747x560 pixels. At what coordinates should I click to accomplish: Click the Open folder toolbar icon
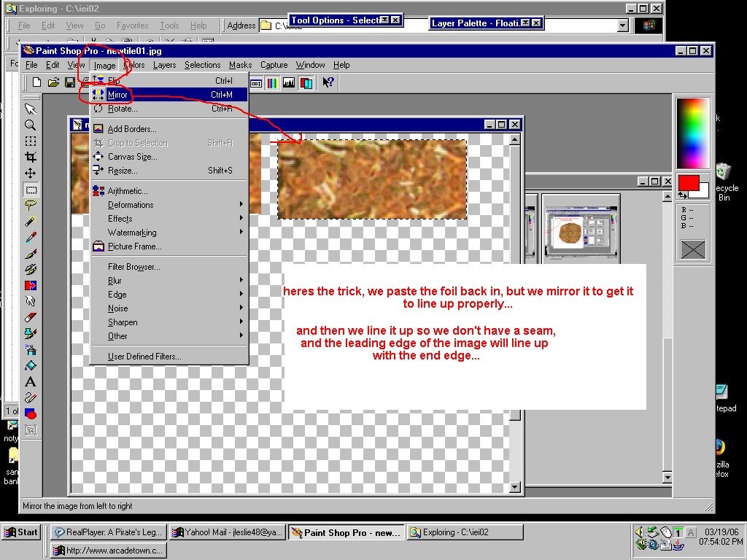53,82
